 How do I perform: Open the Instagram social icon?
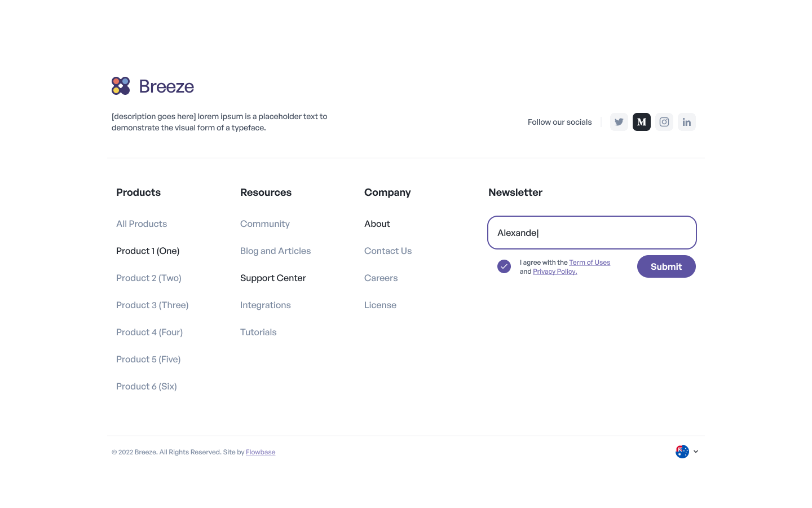(x=664, y=122)
